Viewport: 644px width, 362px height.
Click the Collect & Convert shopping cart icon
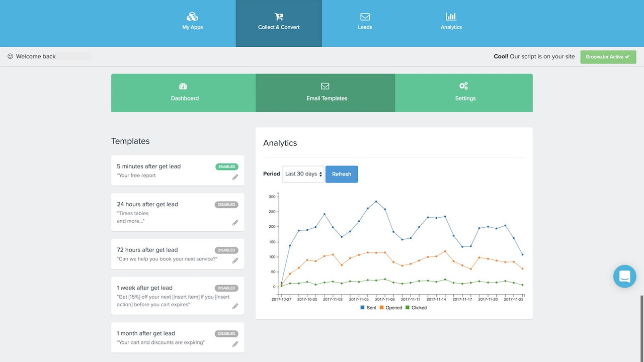(278, 17)
